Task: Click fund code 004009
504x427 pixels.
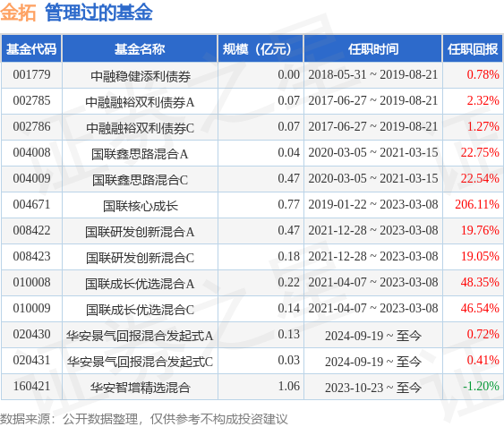Action: coord(32,178)
